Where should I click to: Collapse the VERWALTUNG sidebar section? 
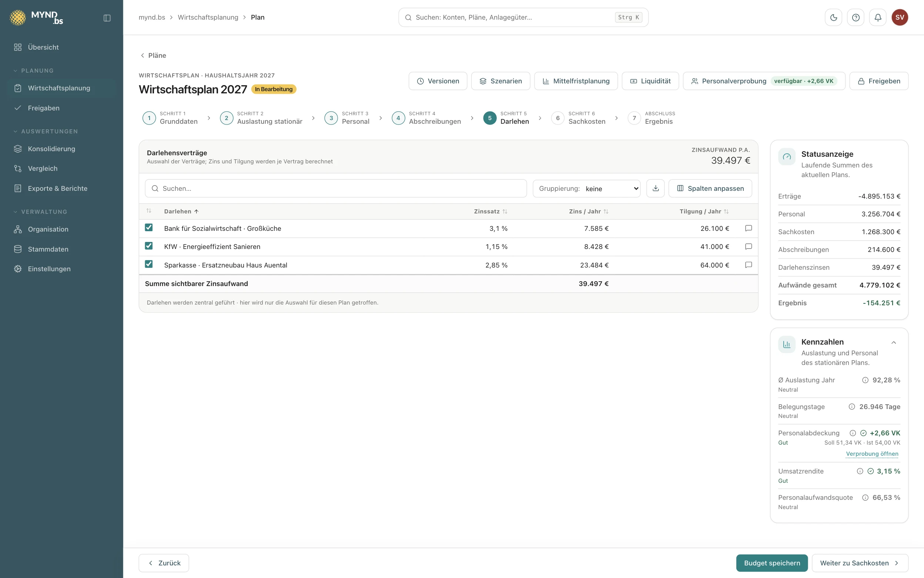[40, 212]
